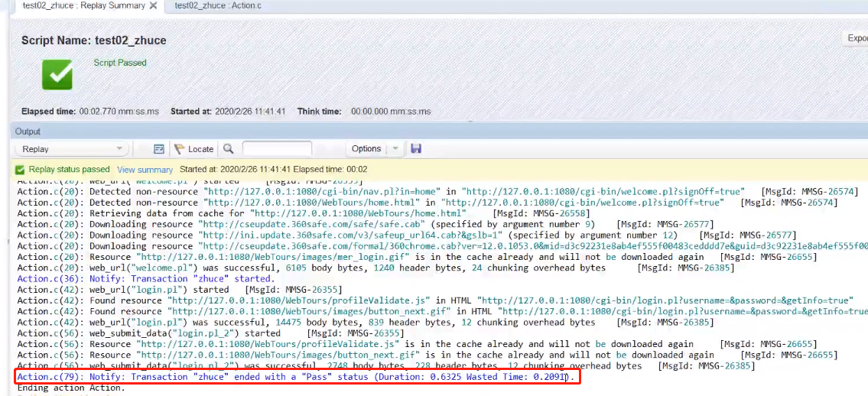Select the 'Ending action Action.' log line
The width and height of the screenshot is (868, 396).
71,388
